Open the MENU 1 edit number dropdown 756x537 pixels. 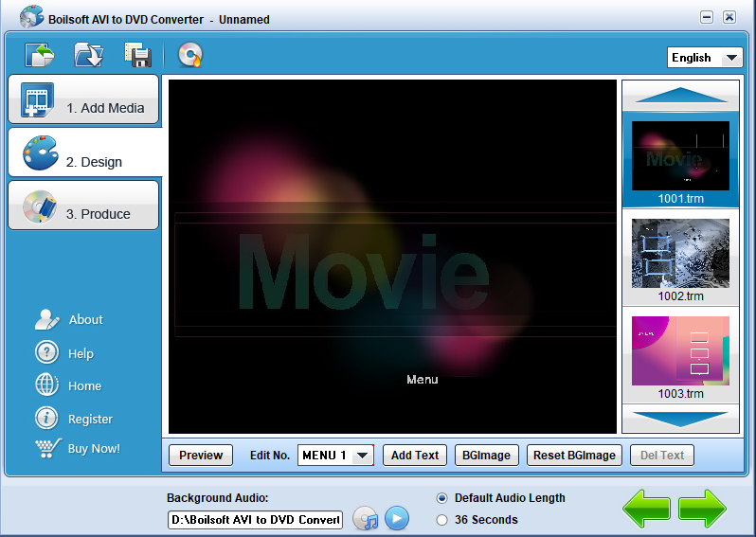pyautogui.click(x=335, y=456)
